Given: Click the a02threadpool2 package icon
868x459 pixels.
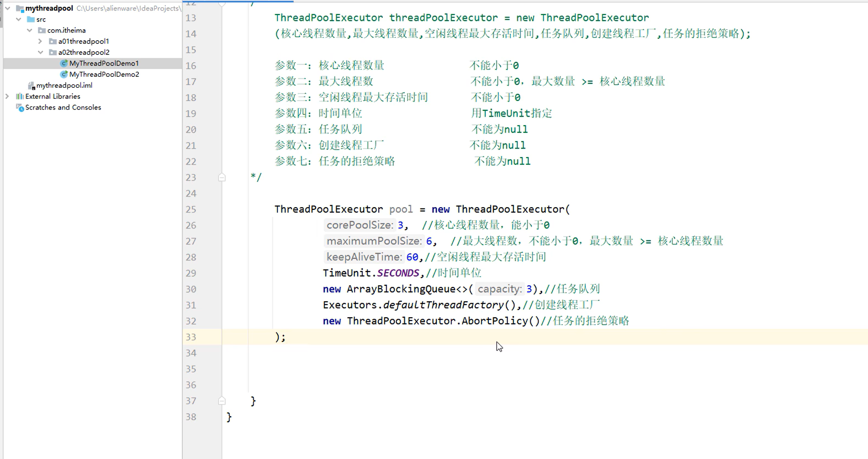Looking at the screenshot, I should click(x=52, y=52).
